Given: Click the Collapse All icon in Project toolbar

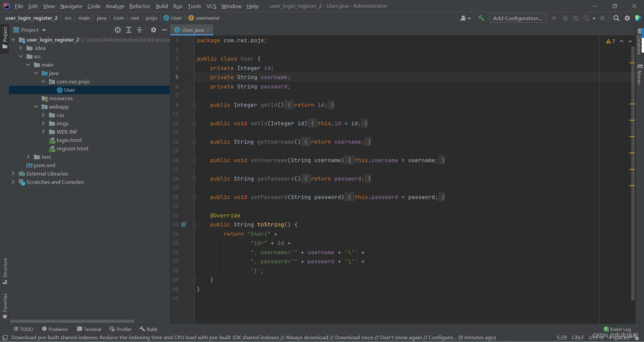Looking at the screenshot, I should tap(140, 30).
